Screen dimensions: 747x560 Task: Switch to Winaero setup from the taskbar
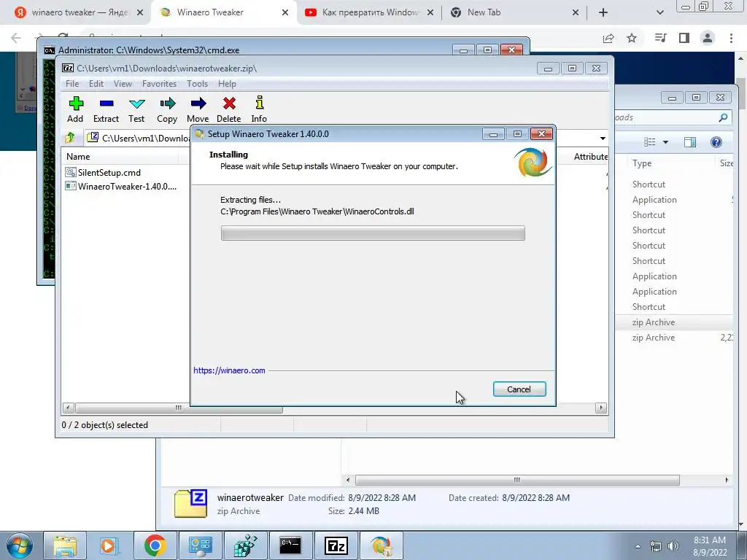click(381, 545)
